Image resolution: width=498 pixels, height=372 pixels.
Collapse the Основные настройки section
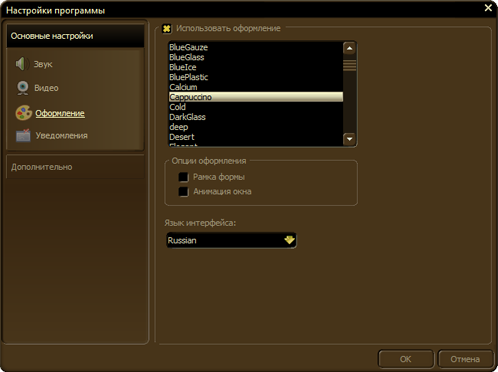75,36
